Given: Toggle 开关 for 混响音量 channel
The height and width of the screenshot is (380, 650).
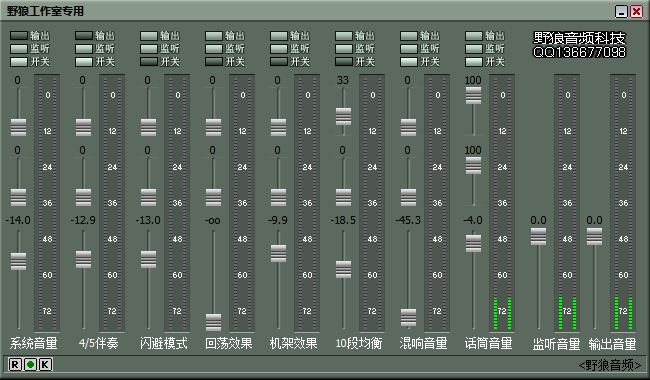Looking at the screenshot, I should (x=409, y=62).
